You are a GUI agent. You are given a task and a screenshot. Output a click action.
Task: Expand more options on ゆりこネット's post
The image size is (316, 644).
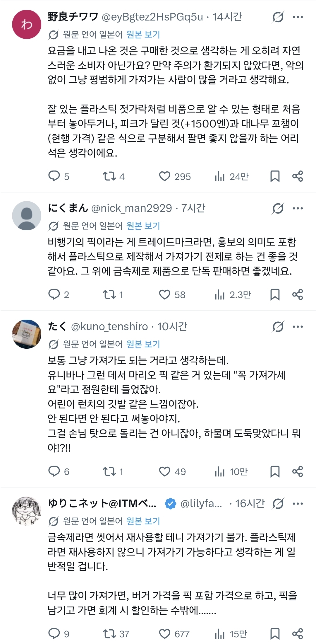(298, 504)
